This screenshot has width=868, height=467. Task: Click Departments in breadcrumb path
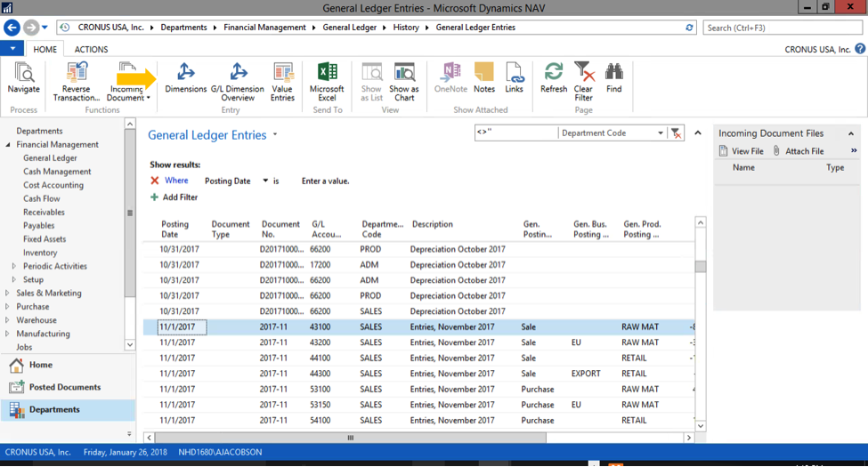point(183,27)
